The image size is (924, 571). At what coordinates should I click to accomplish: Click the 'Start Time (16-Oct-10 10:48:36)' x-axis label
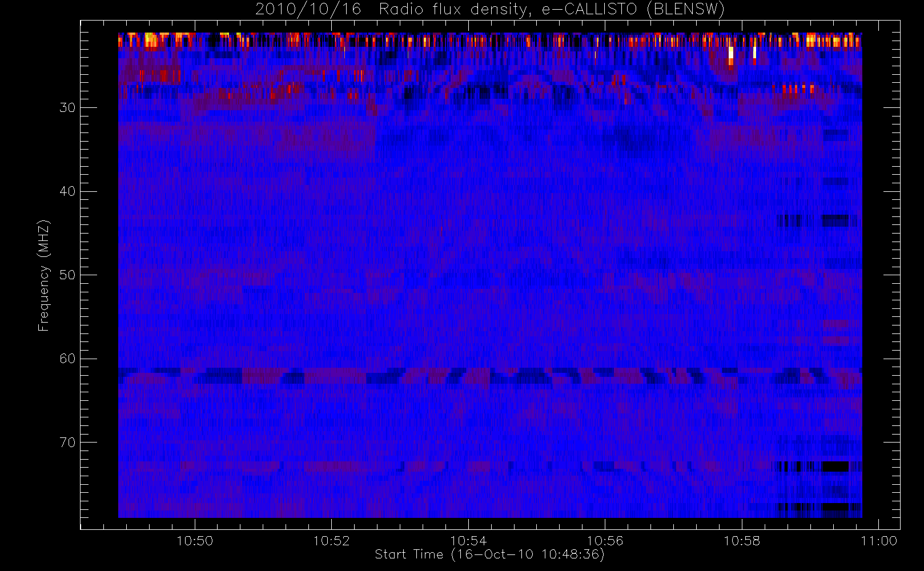tap(489, 554)
